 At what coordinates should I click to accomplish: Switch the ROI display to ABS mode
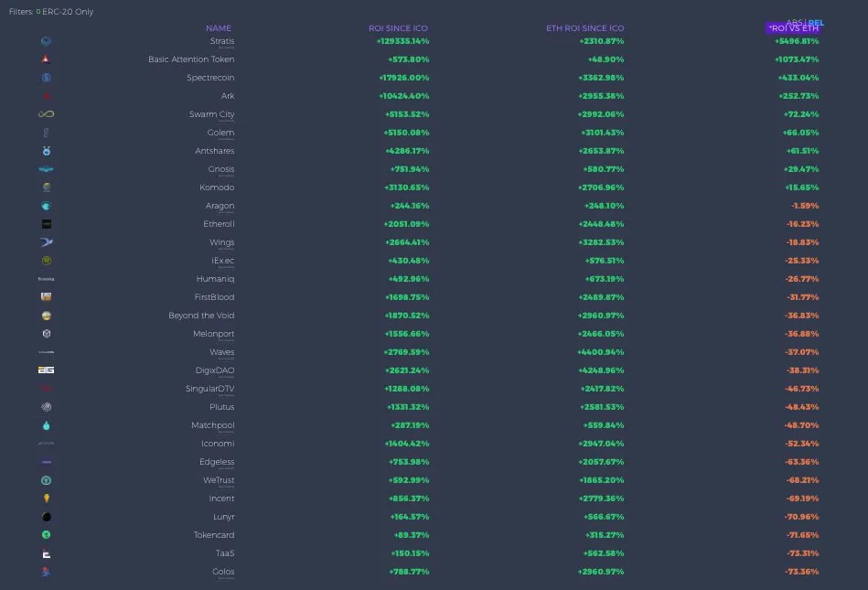(795, 23)
